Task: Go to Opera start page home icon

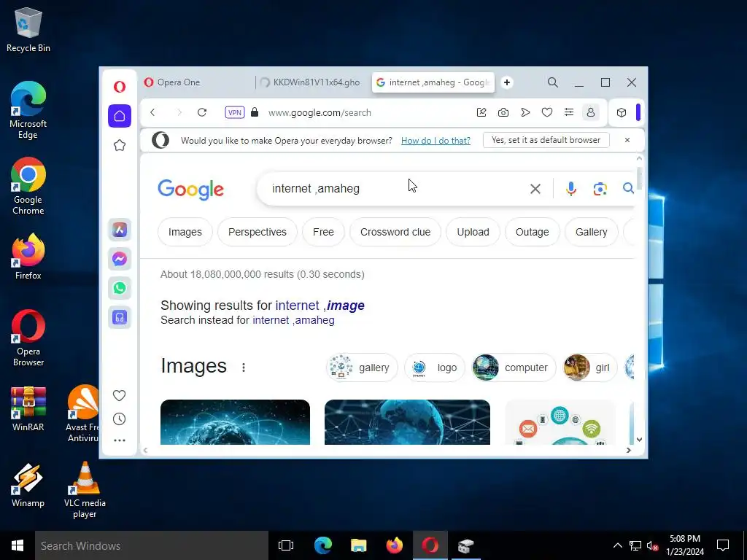Action: coord(120,116)
